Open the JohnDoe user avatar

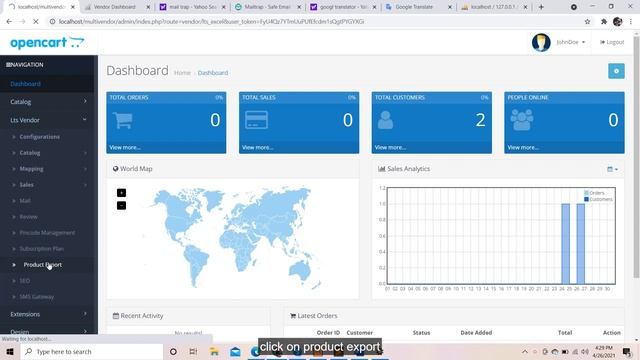pos(541,42)
